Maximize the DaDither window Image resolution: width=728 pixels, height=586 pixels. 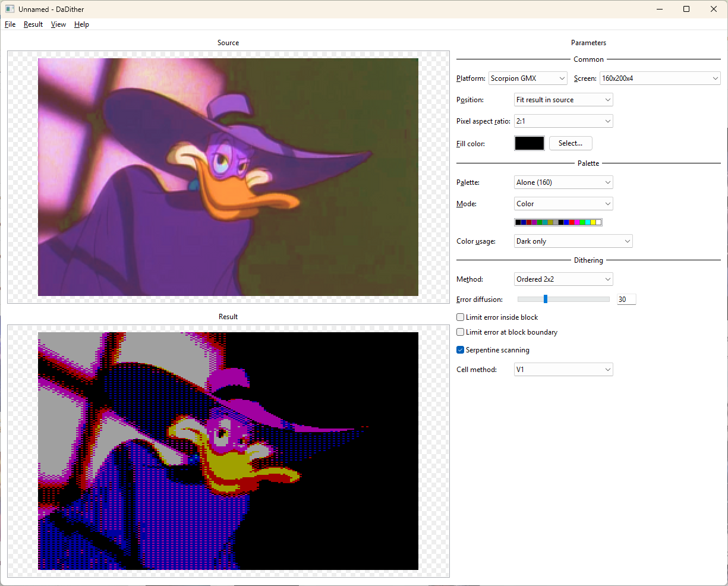tap(686, 9)
